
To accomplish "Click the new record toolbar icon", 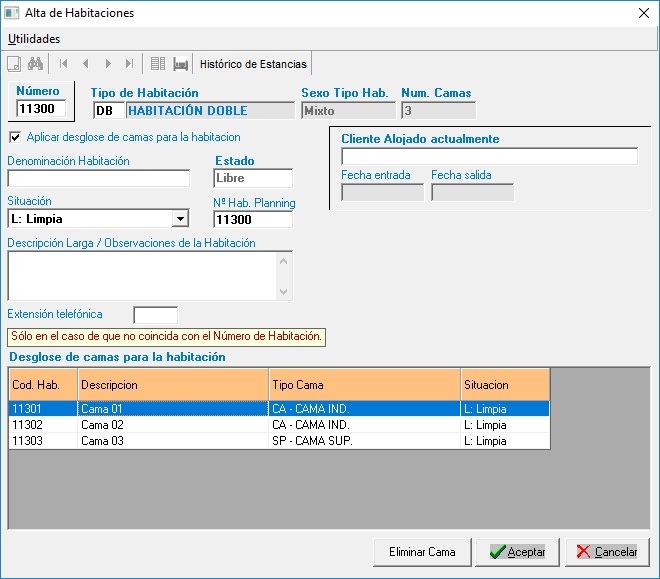I will (14, 64).
